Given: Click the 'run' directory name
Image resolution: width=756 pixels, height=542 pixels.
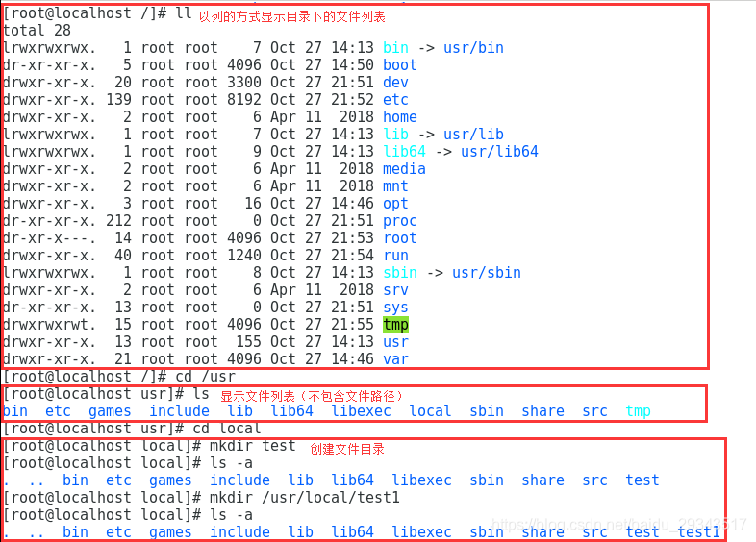Looking at the screenshot, I should pos(395,256).
